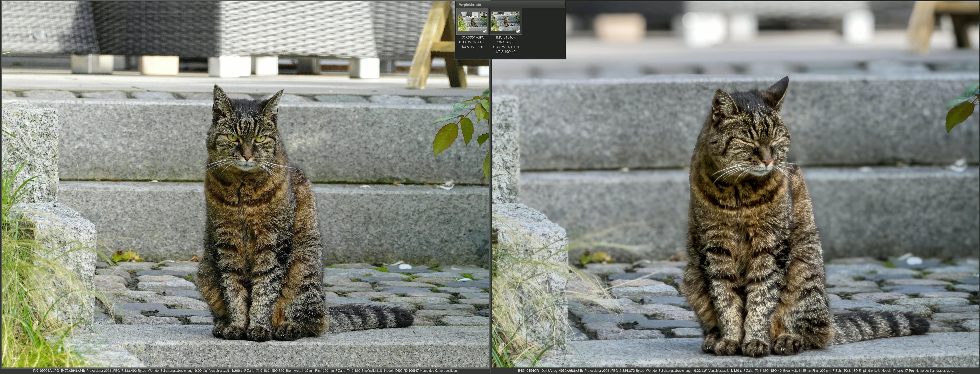Click the iPhone 17 Pro model text in status bar

(903, 371)
